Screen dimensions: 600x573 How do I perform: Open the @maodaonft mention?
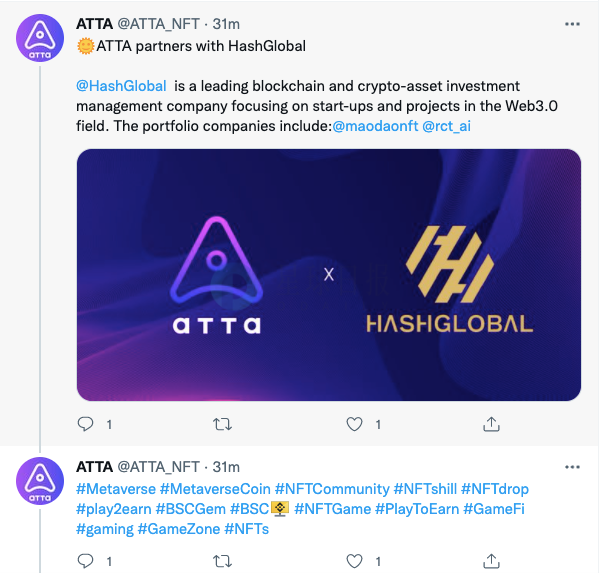coord(375,126)
